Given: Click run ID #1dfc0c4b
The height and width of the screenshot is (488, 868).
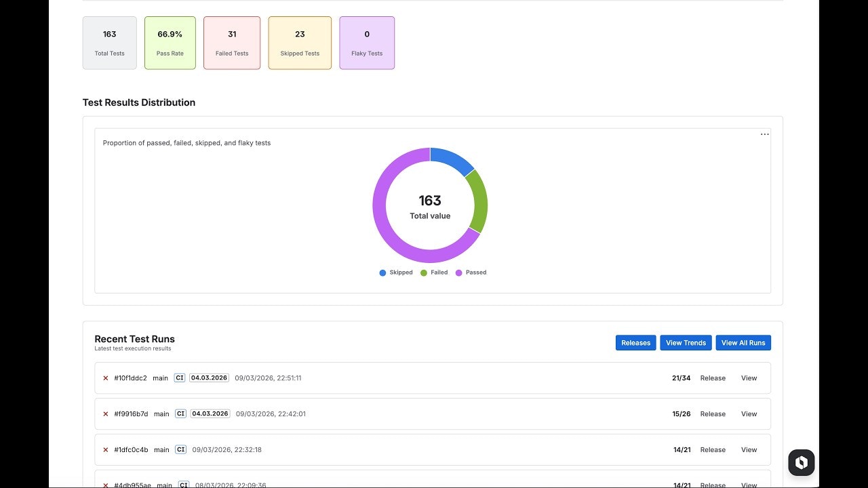Looking at the screenshot, I should (x=131, y=450).
